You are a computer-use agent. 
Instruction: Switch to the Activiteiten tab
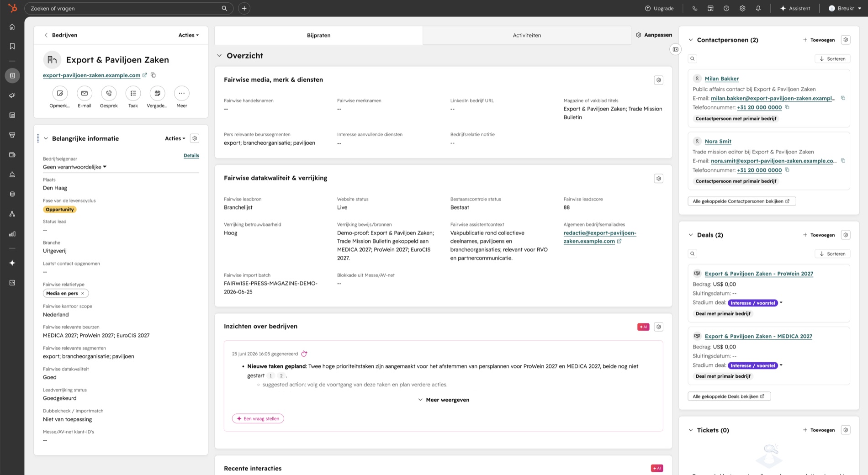(527, 35)
